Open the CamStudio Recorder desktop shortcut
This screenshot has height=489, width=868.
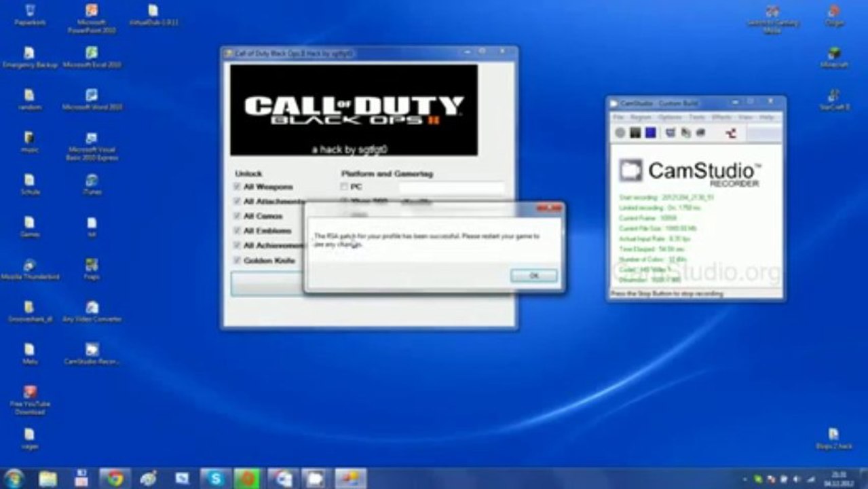click(x=92, y=353)
